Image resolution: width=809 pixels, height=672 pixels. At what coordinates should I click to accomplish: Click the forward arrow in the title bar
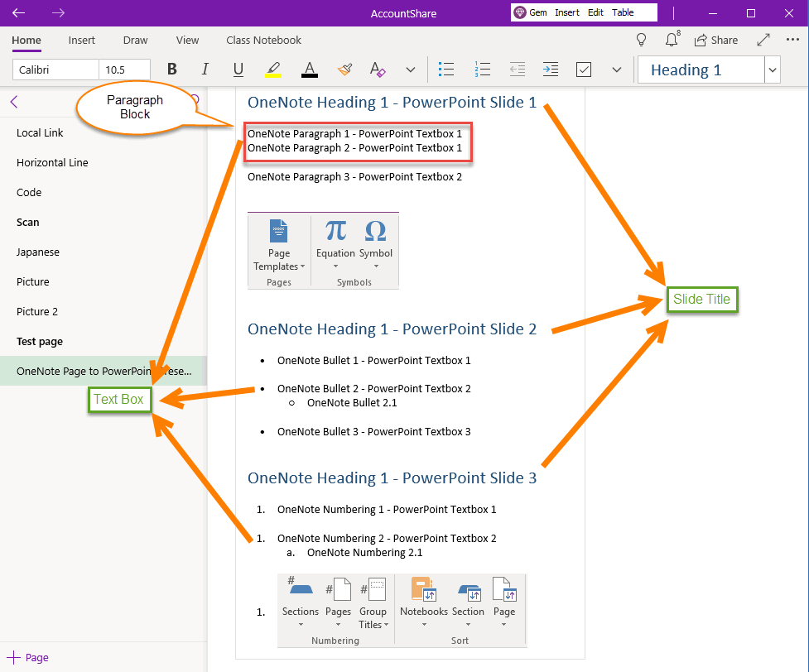[x=58, y=13]
